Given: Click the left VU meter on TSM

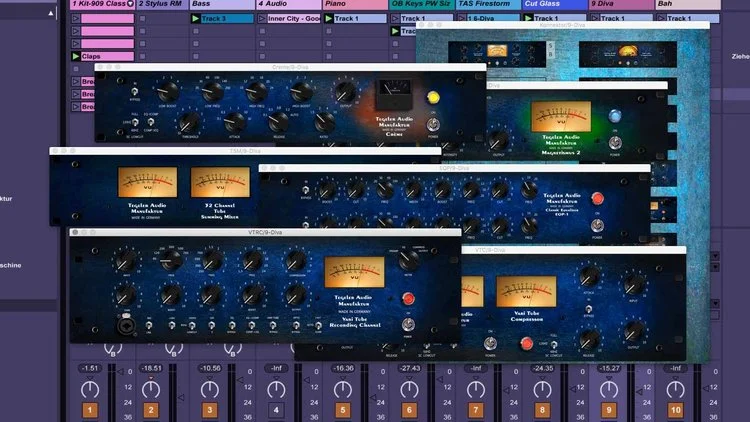Looking at the screenshot, I should click(147, 182).
